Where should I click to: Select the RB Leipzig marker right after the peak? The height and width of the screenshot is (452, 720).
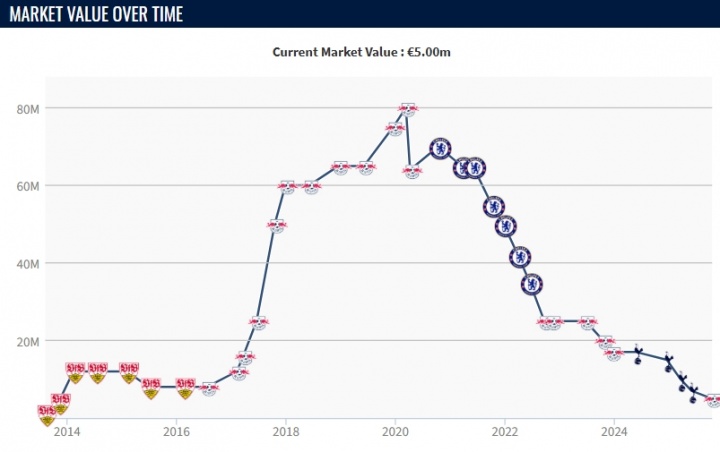click(x=412, y=171)
